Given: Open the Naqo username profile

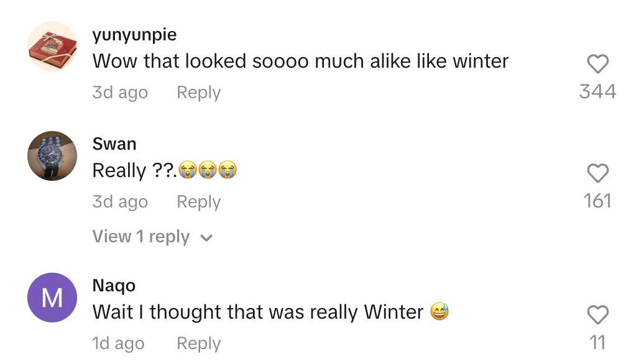Looking at the screenshot, I should coord(114,286).
